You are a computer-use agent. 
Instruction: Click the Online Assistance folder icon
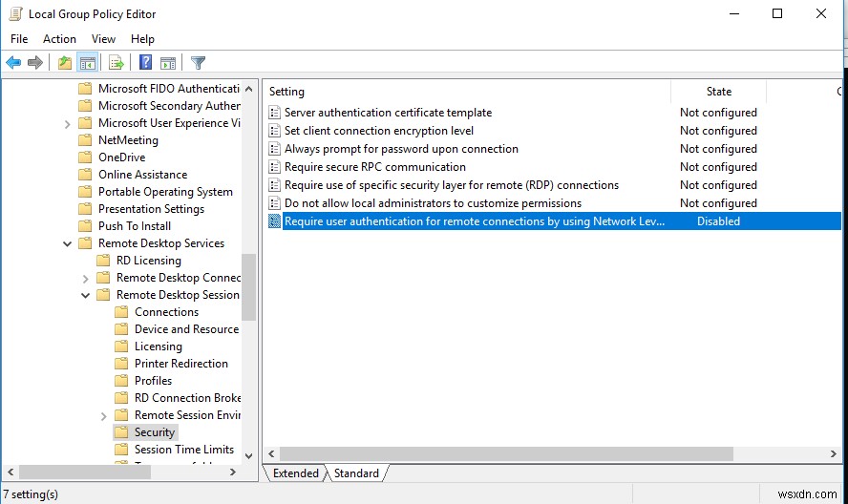coord(85,175)
